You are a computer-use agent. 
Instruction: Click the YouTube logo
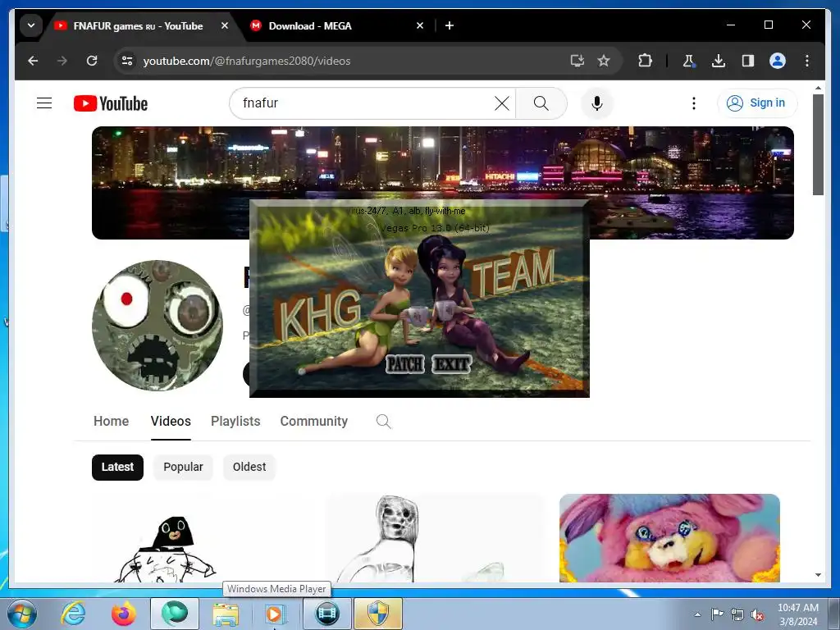click(111, 103)
